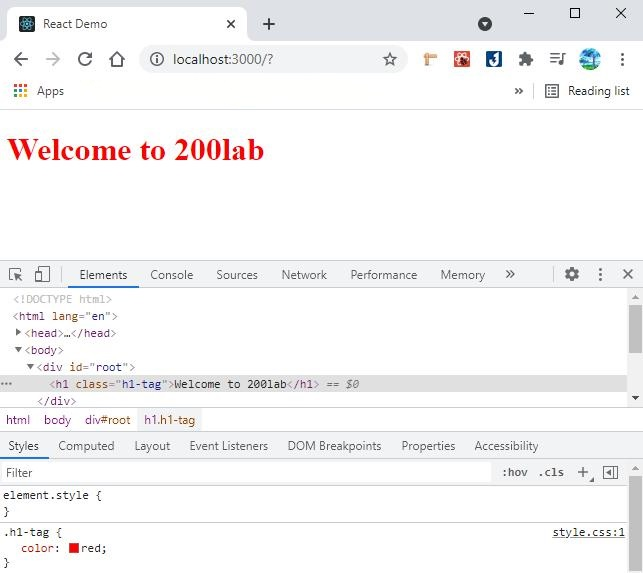Collapse the body element node
Viewport: 643px width, 573px height.
(x=18, y=349)
